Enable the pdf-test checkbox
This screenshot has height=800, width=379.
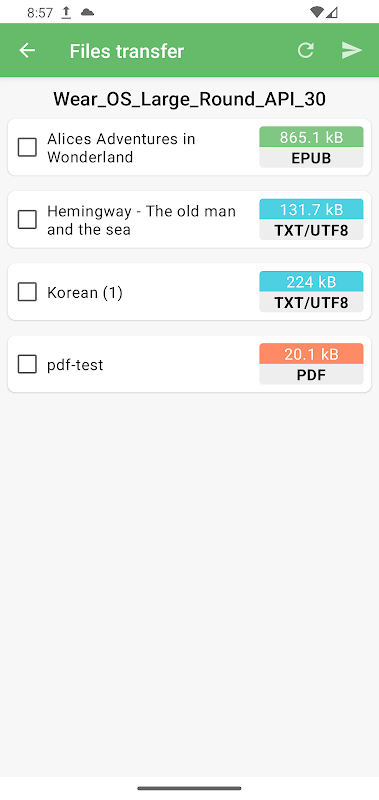(27, 364)
